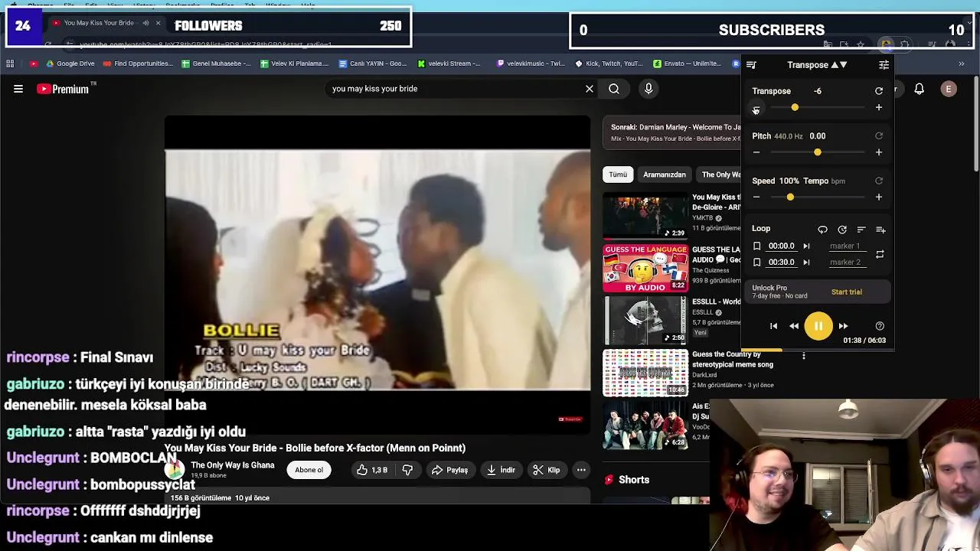Image resolution: width=980 pixels, height=551 pixels.
Task: Set first bookmark at 00:00.0
Action: [x=756, y=246]
